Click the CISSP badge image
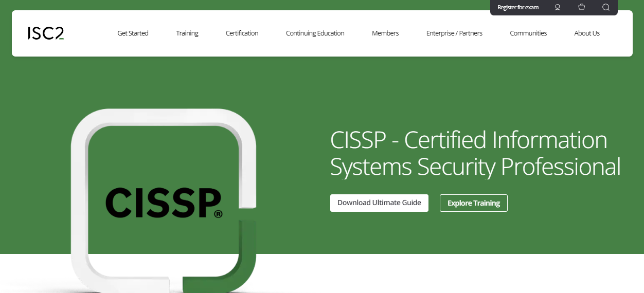 (x=164, y=200)
